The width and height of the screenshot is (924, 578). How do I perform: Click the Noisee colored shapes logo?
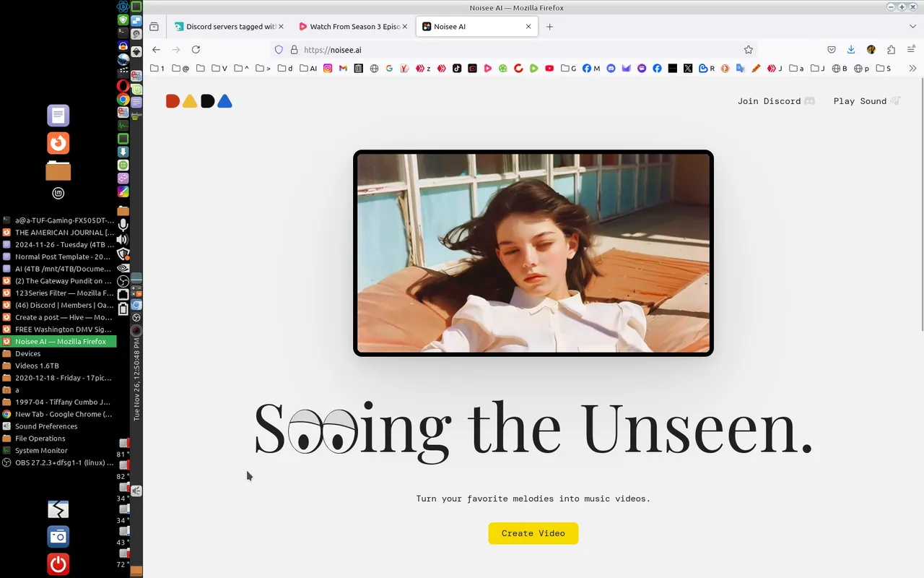[199, 101]
